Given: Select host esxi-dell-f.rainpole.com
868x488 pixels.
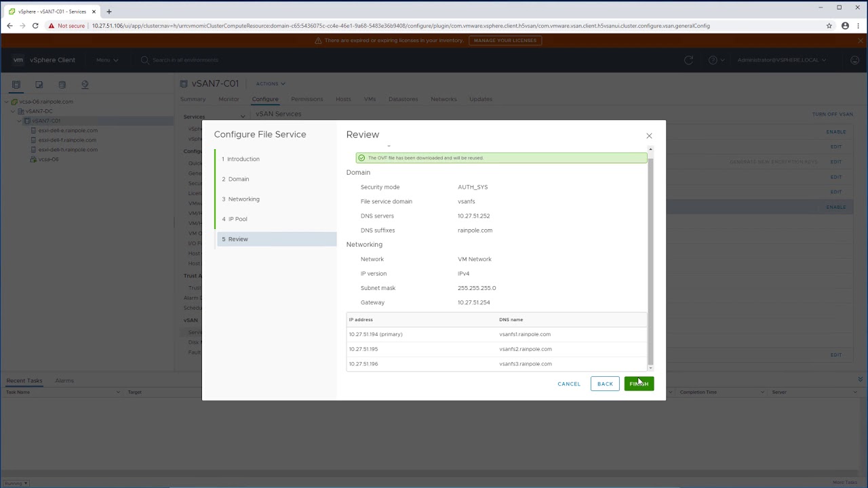Looking at the screenshot, I should point(67,140).
